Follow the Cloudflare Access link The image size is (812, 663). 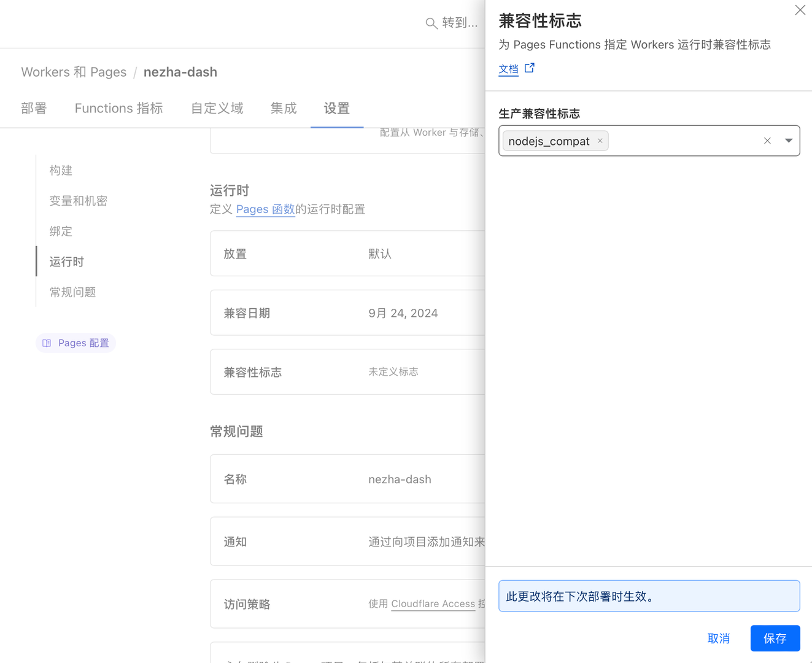pos(433,604)
